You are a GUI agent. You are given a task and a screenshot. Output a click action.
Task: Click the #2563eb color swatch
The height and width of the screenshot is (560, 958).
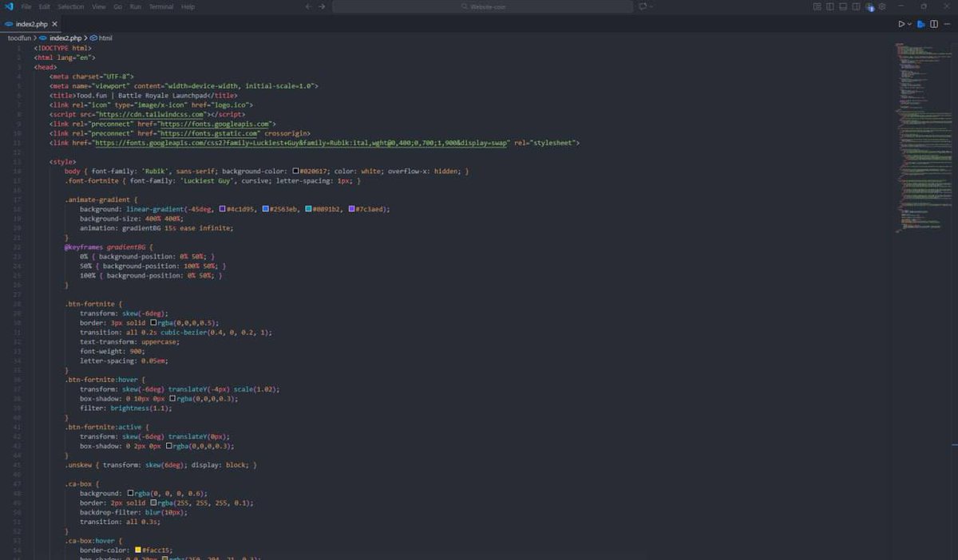(266, 209)
